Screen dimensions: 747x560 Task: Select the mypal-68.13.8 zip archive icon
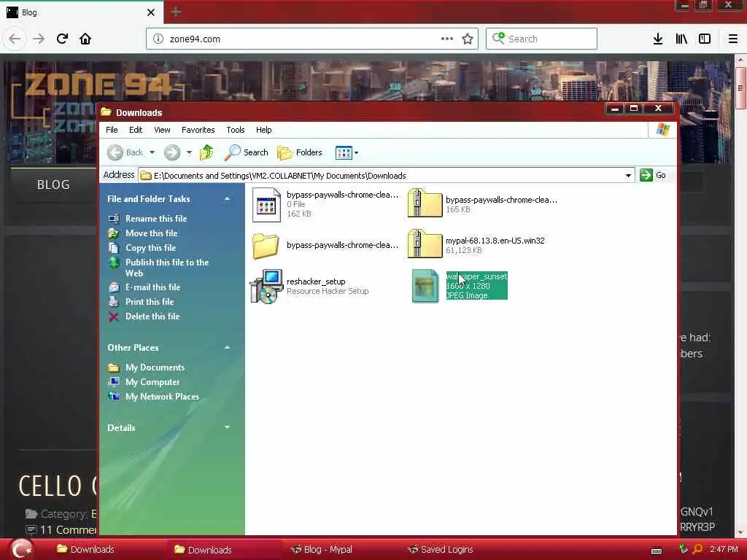pyautogui.click(x=425, y=244)
